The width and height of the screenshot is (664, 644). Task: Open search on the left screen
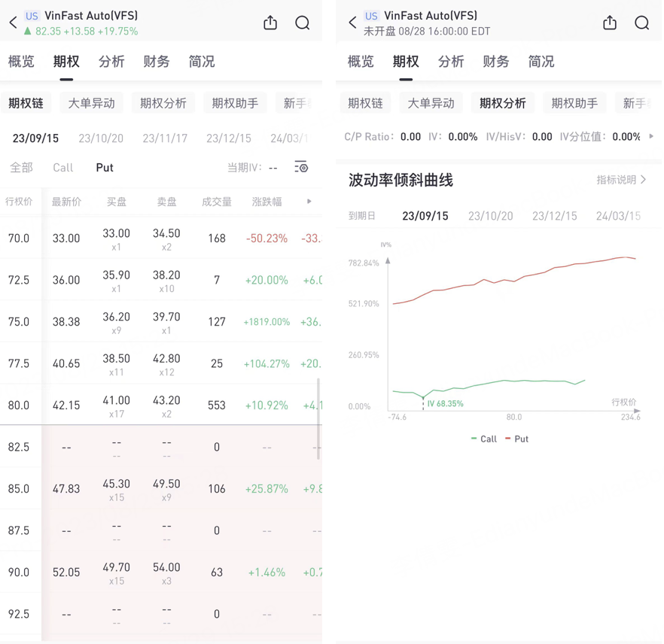(303, 23)
